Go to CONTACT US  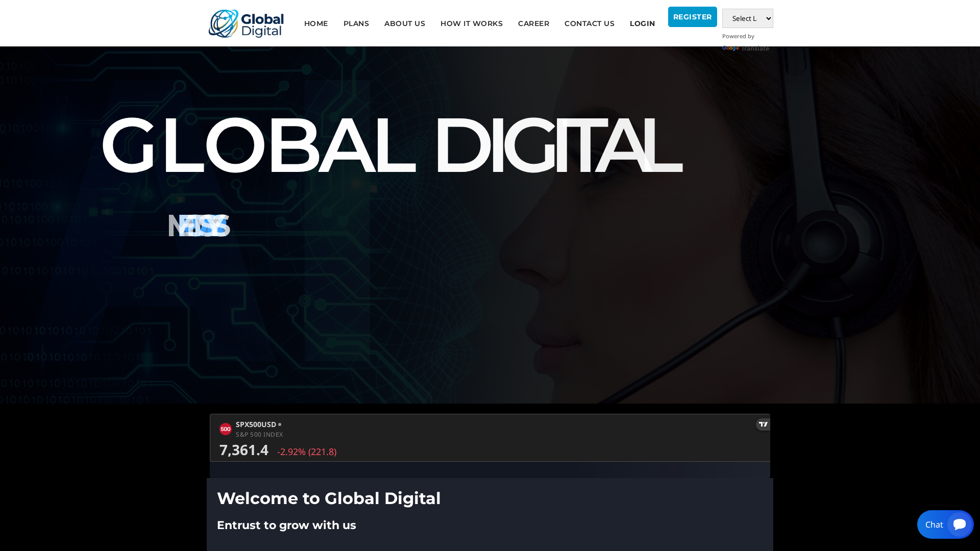point(590,23)
